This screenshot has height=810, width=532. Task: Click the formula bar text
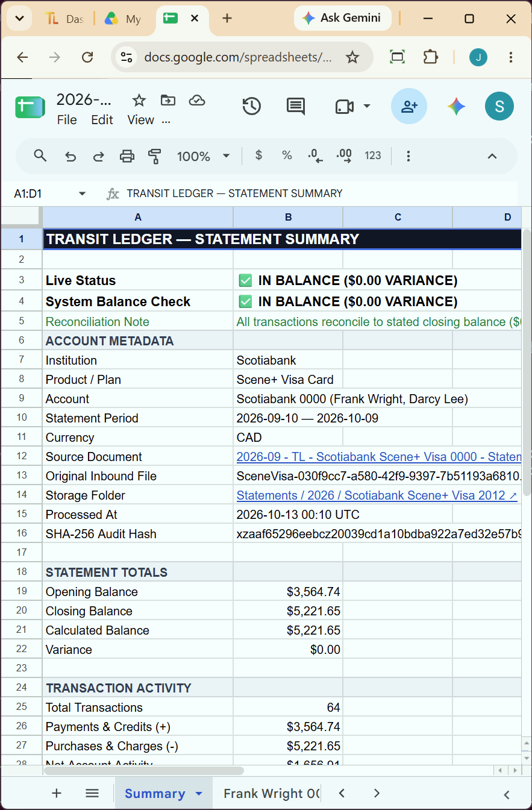tap(234, 193)
